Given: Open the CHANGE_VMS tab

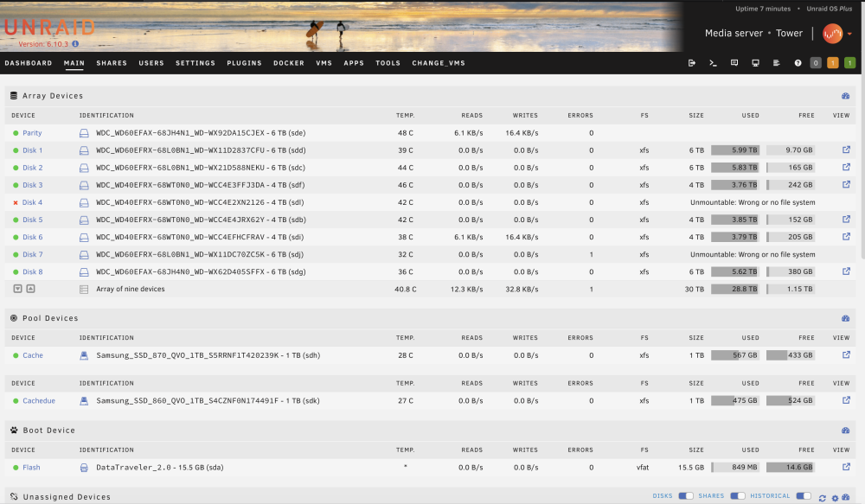Looking at the screenshot, I should (x=439, y=63).
